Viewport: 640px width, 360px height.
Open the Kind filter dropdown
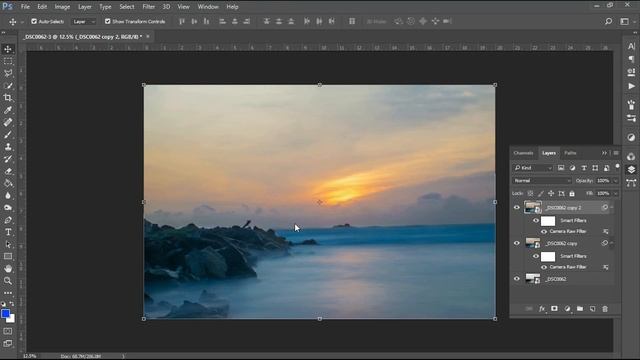[x=533, y=168]
